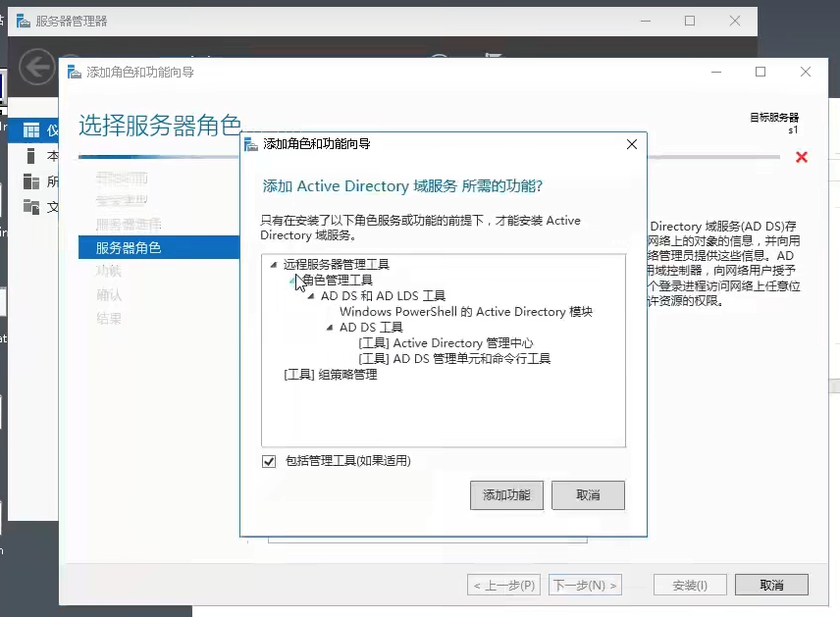
Task: Click the popup dialog's title bar icon
Action: pyautogui.click(x=250, y=144)
